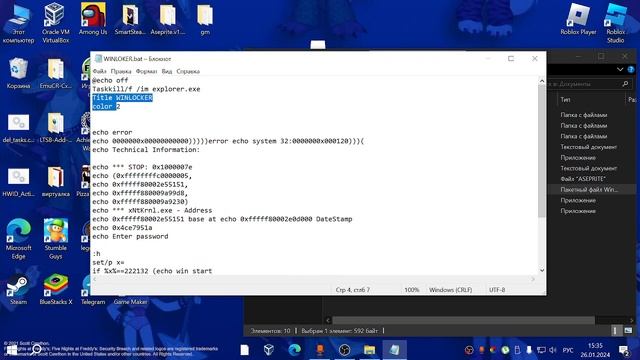Select the Roblox Studio desktop shortcut
The height and width of the screenshot is (360, 640).
tap(616, 24)
